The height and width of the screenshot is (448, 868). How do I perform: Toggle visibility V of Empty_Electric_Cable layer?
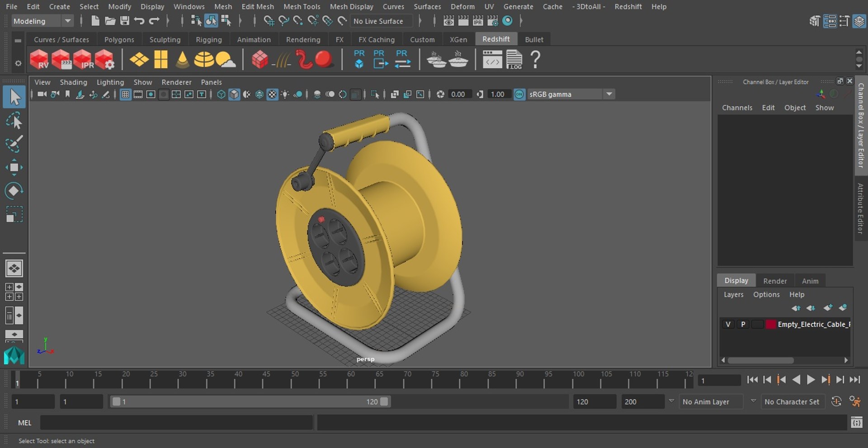(728, 324)
